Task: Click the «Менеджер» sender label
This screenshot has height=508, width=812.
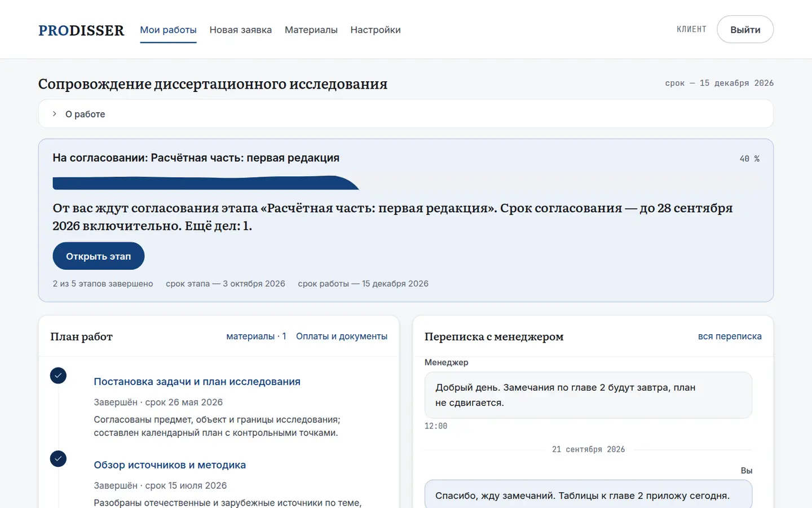Action: (x=446, y=362)
